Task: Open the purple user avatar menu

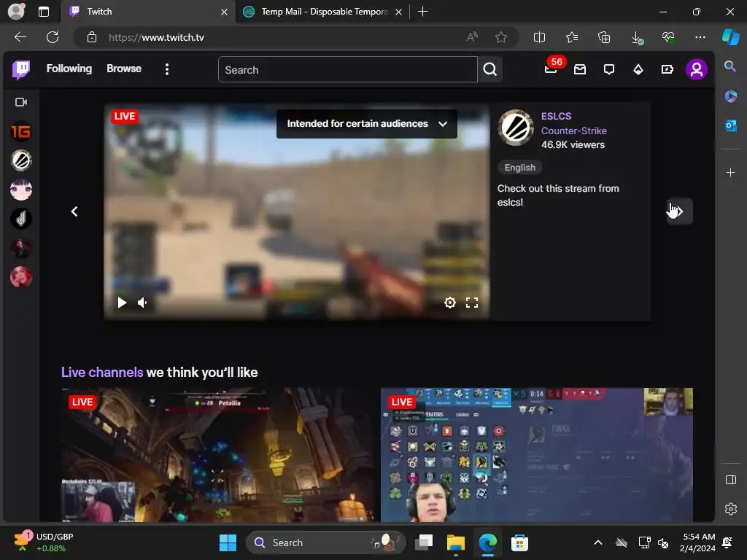Action: [x=696, y=69]
